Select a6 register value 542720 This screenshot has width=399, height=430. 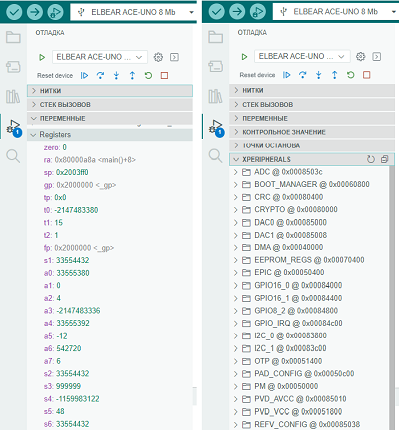pyautogui.click(x=69, y=349)
